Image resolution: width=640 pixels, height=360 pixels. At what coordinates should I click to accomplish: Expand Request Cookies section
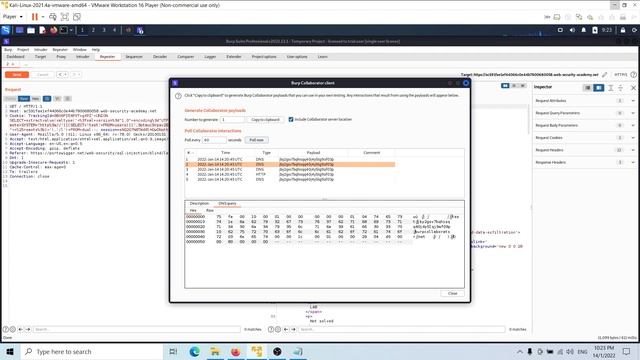[633, 138]
